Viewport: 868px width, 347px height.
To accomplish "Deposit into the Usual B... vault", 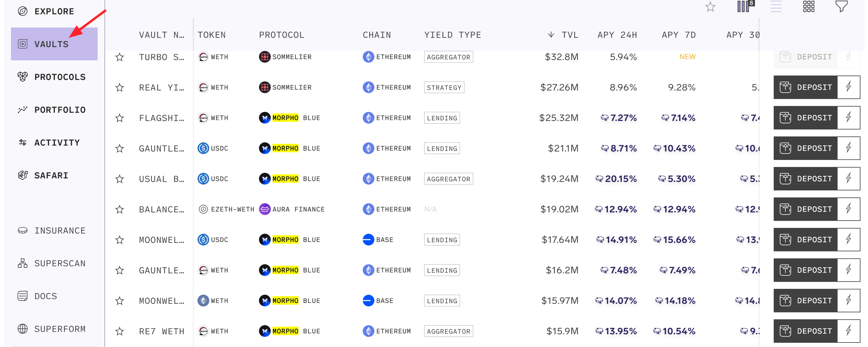I will coord(805,178).
